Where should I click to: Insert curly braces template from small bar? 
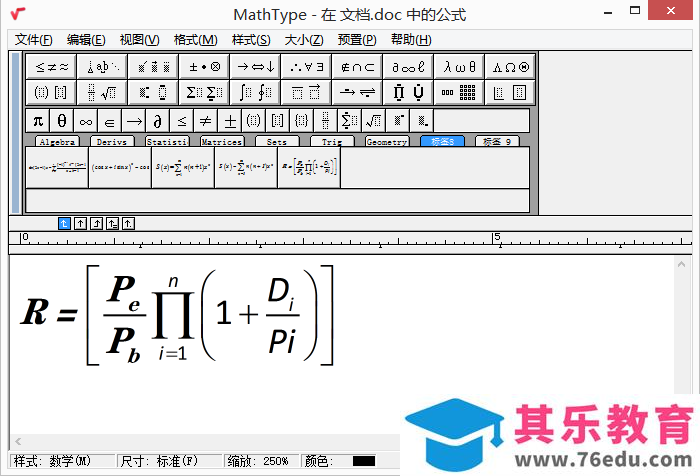point(302,121)
